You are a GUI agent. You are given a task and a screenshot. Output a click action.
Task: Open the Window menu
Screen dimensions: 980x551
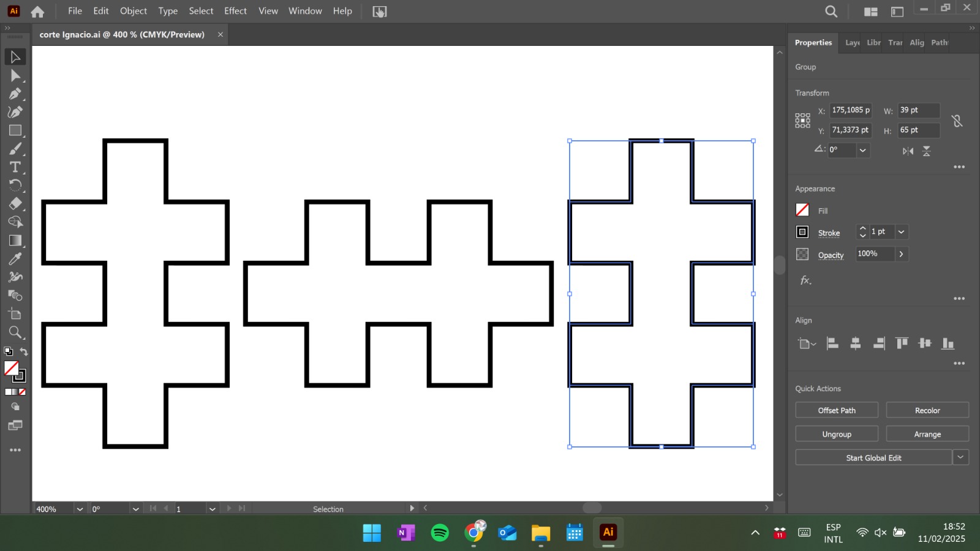(305, 11)
